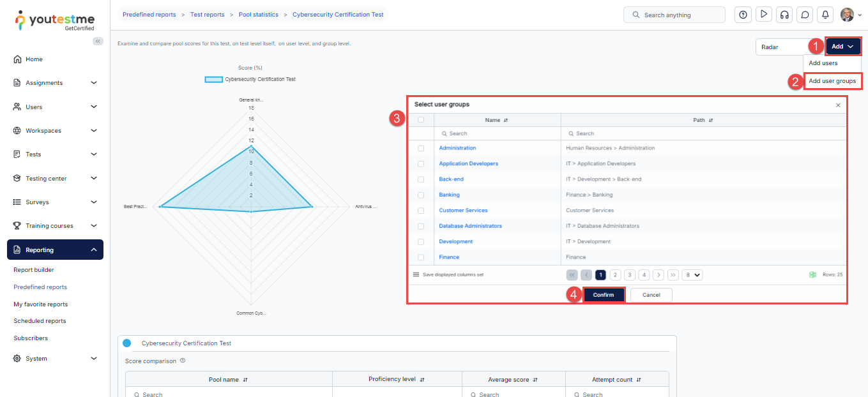Click the Name column search field
The image size is (868, 397).
(497, 133)
